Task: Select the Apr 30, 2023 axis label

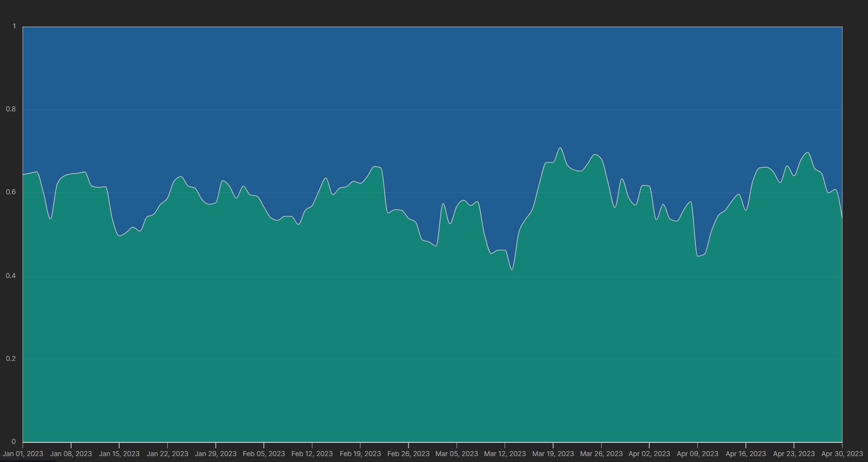Action: 842,454
